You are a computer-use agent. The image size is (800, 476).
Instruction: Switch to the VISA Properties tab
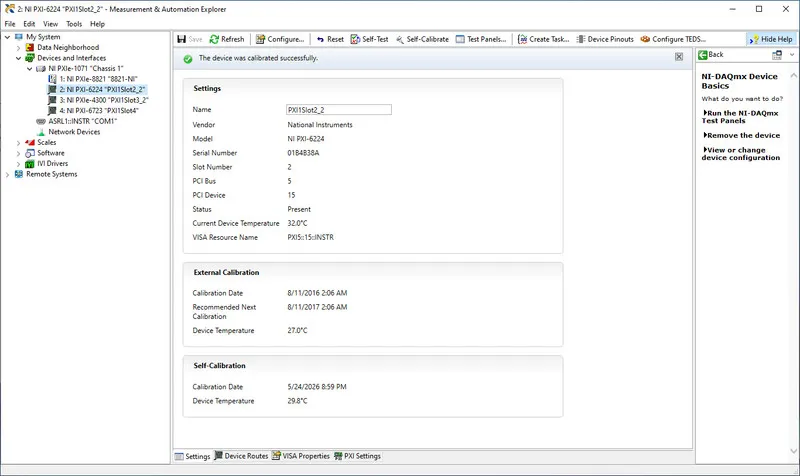tap(301, 456)
